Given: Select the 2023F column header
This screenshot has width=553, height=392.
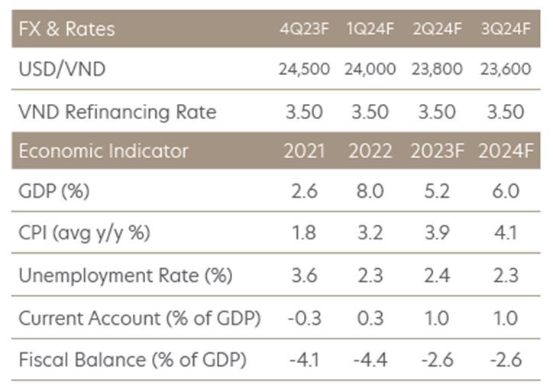Looking at the screenshot, I should point(438,151).
